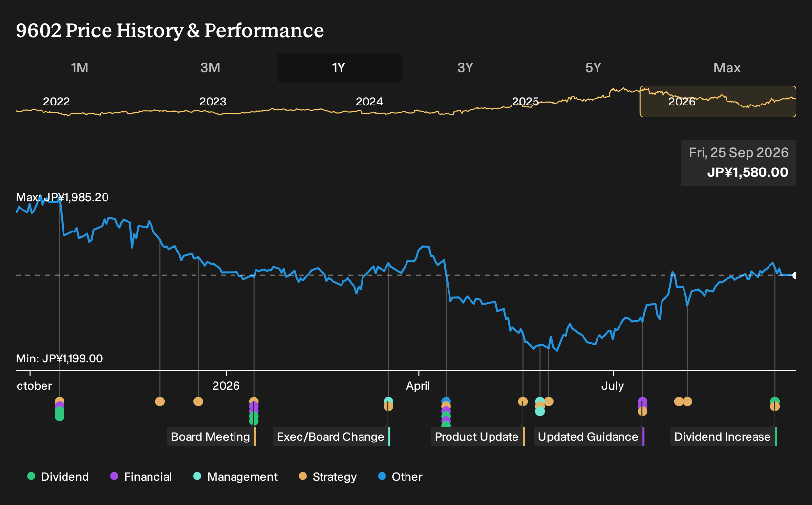Screen dimensions: 812x505
Task: Click the white endpoint marker on price line
Action: point(795,275)
